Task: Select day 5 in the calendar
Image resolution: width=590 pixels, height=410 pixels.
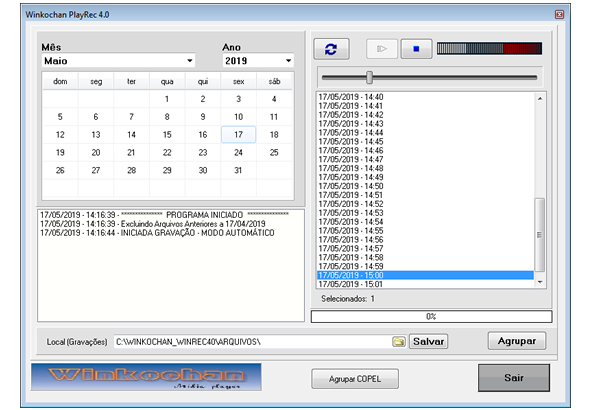Action: click(x=60, y=117)
